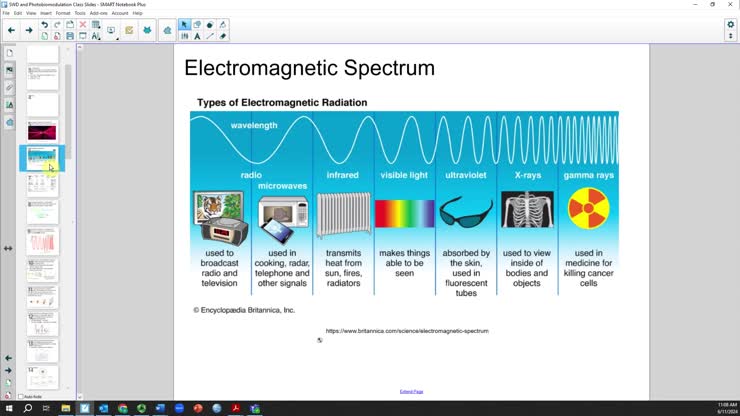740x416 pixels.
Task: Choose the Select arrow tool
Action: pos(184,24)
